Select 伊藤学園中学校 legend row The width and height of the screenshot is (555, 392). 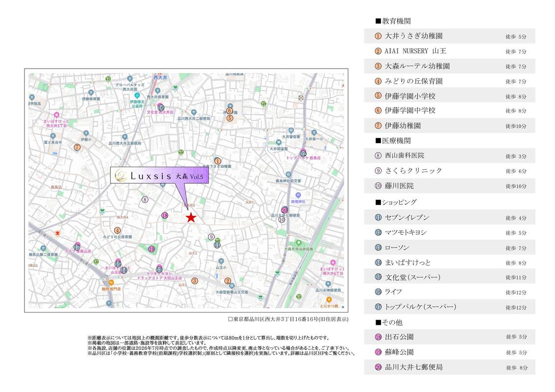tap(450, 111)
